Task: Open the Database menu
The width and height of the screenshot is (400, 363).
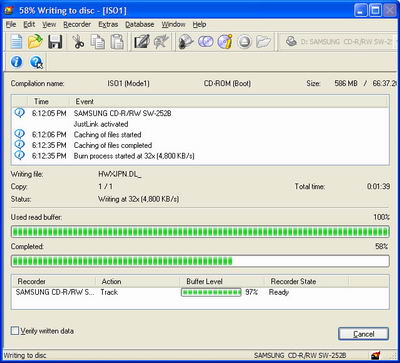Action: coord(140,24)
